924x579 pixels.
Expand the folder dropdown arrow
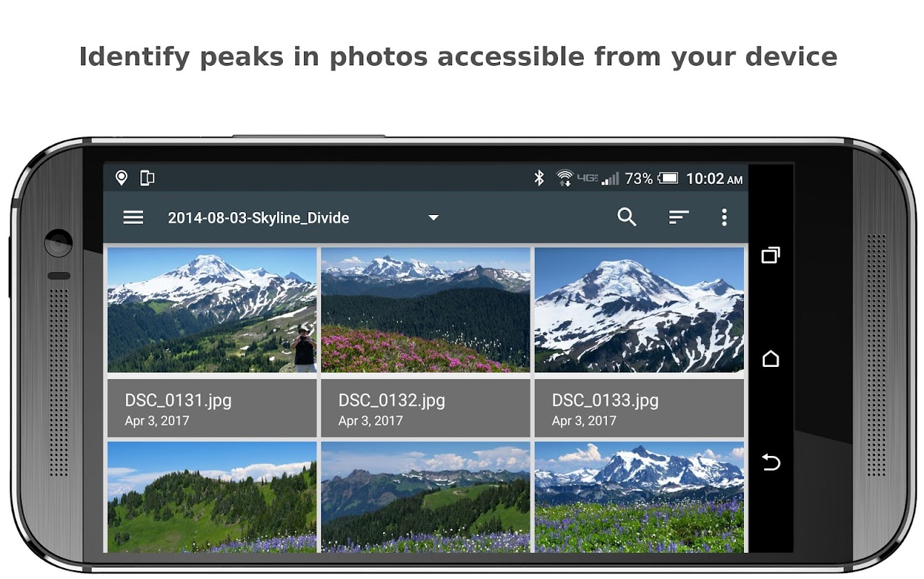coord(433,217)
